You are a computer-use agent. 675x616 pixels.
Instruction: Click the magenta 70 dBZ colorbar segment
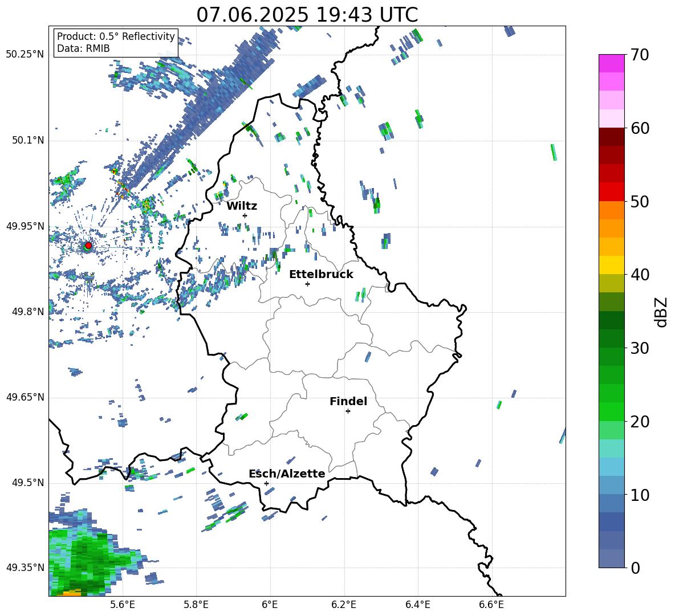(611, 63)
